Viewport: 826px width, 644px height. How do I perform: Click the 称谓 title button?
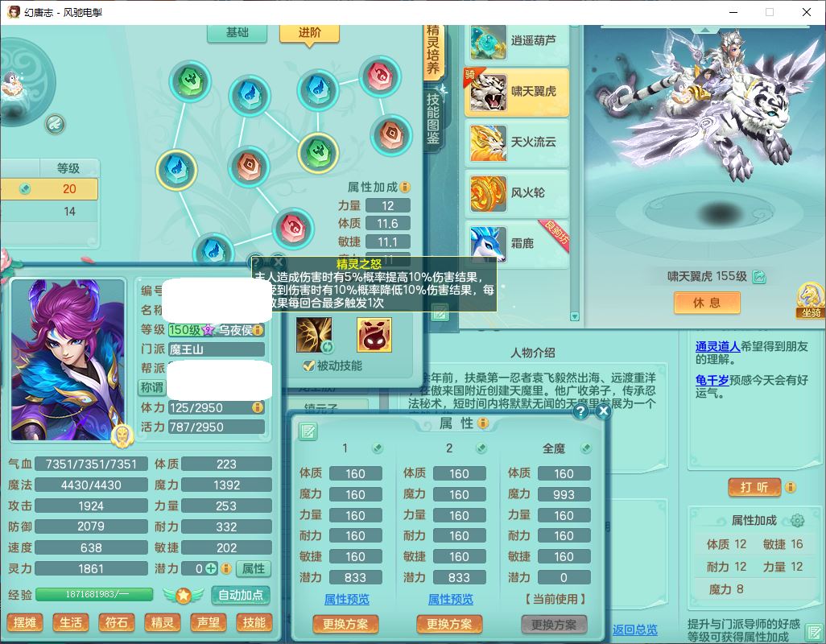[151, 387]
